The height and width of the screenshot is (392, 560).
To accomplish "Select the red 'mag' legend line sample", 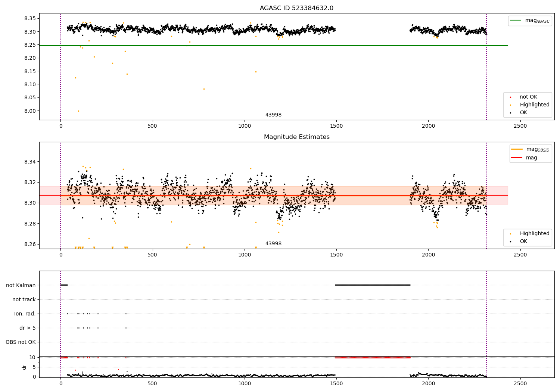I will [517, 158].
